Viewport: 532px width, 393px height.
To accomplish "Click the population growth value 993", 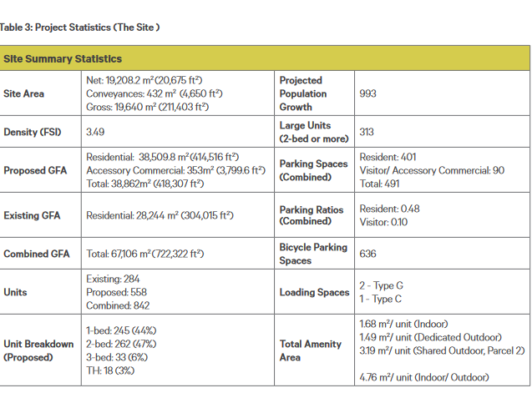I will [x=367, y=93].
